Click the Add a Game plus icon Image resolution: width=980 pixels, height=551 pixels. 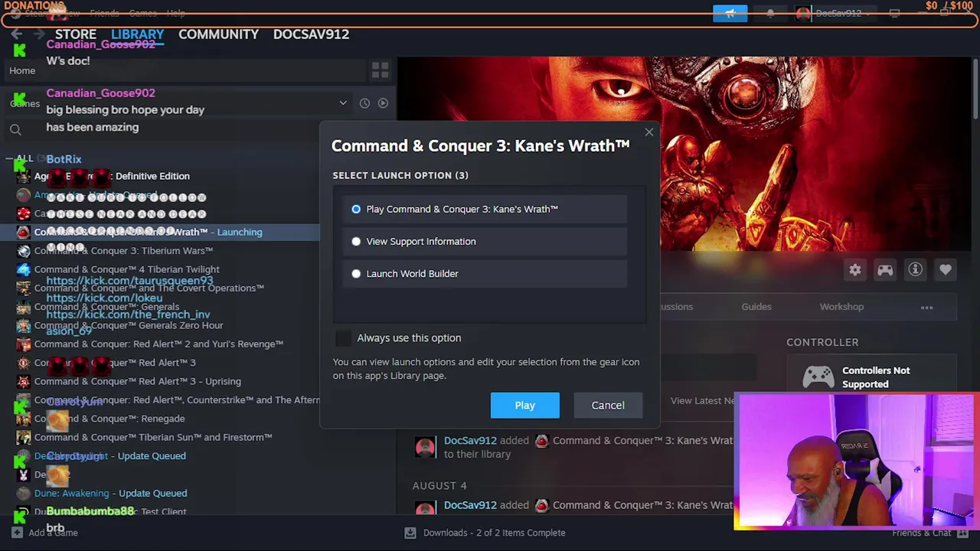(x=17, y=533)
